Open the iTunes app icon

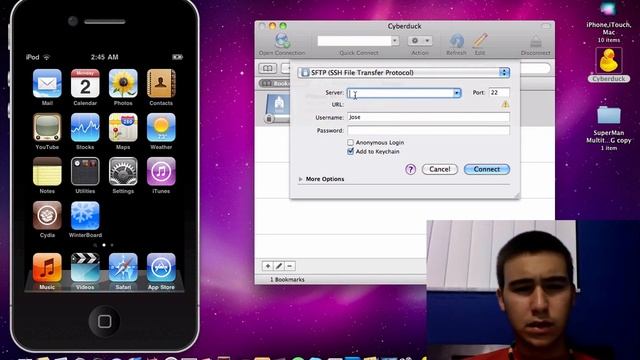coord(161,171)
